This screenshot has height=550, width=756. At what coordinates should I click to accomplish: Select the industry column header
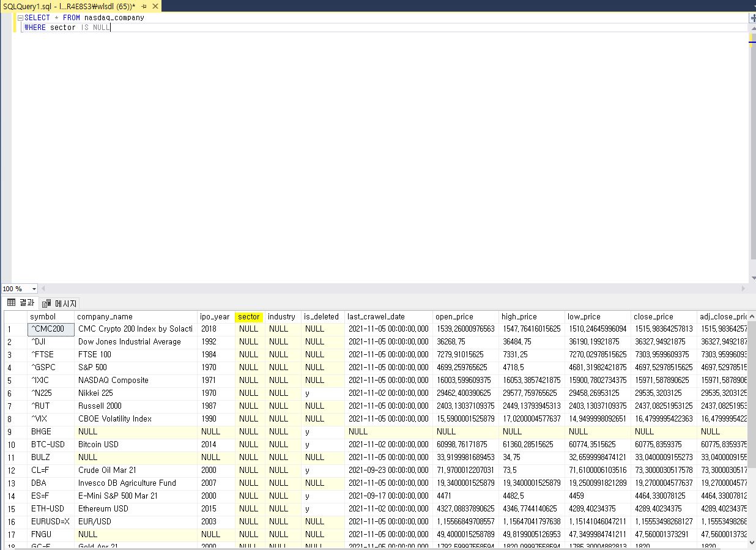(x=282, y=317)
